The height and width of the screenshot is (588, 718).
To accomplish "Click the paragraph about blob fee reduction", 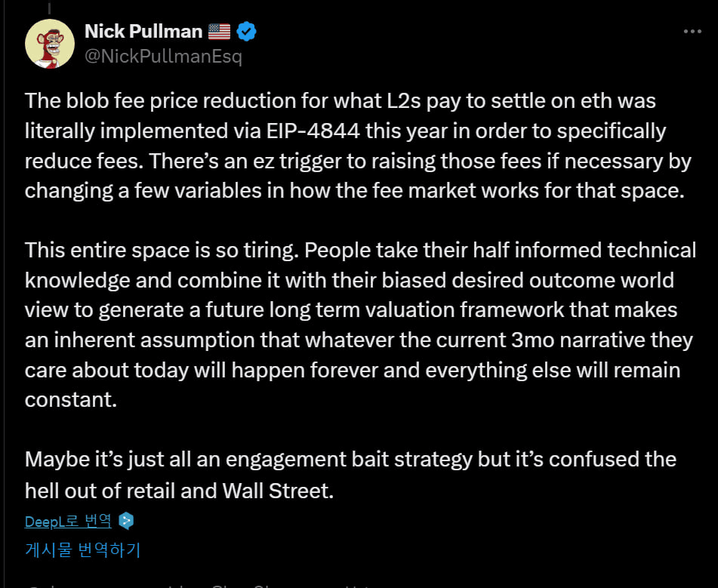I will tap(358, 146).
